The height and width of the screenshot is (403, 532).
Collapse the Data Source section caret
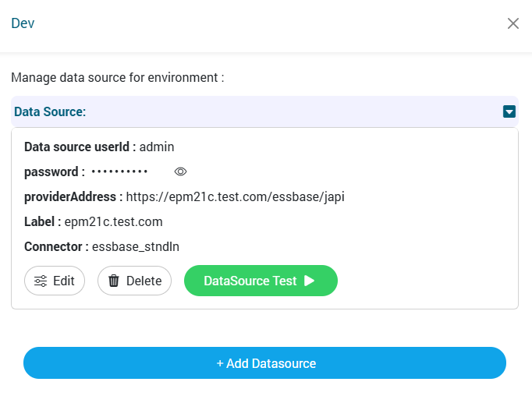click(509, 111)
